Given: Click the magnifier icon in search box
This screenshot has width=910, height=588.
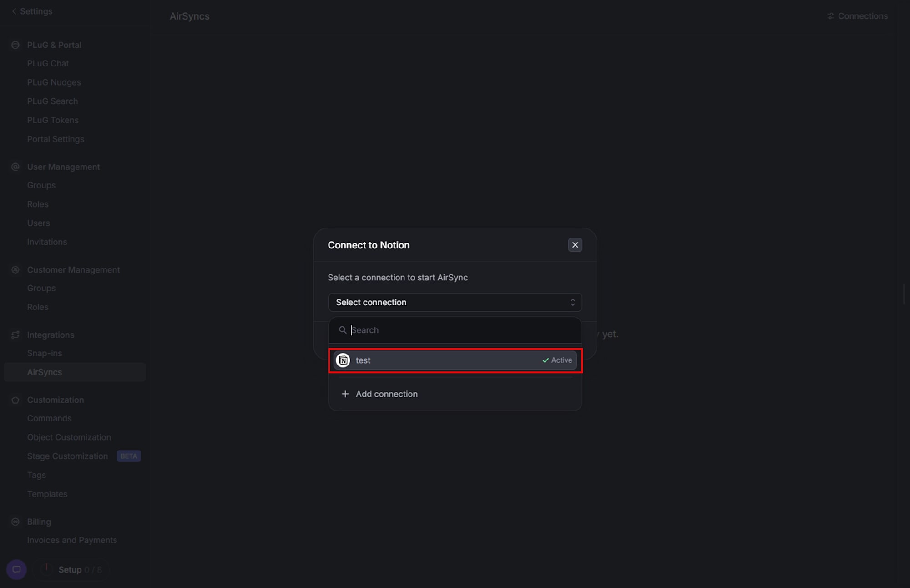Looking at the screenshot, I should (x=343, y=330).
